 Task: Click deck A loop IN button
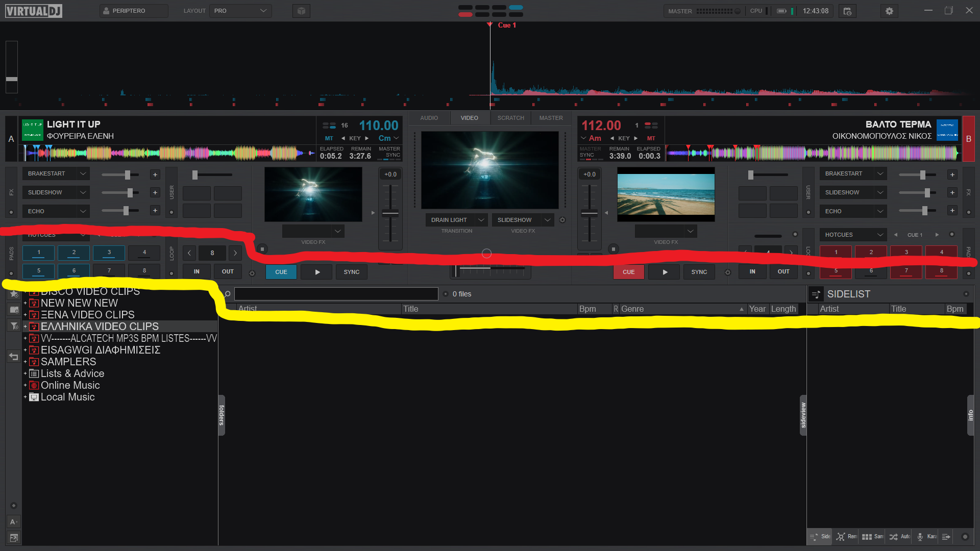click(197, 271)
